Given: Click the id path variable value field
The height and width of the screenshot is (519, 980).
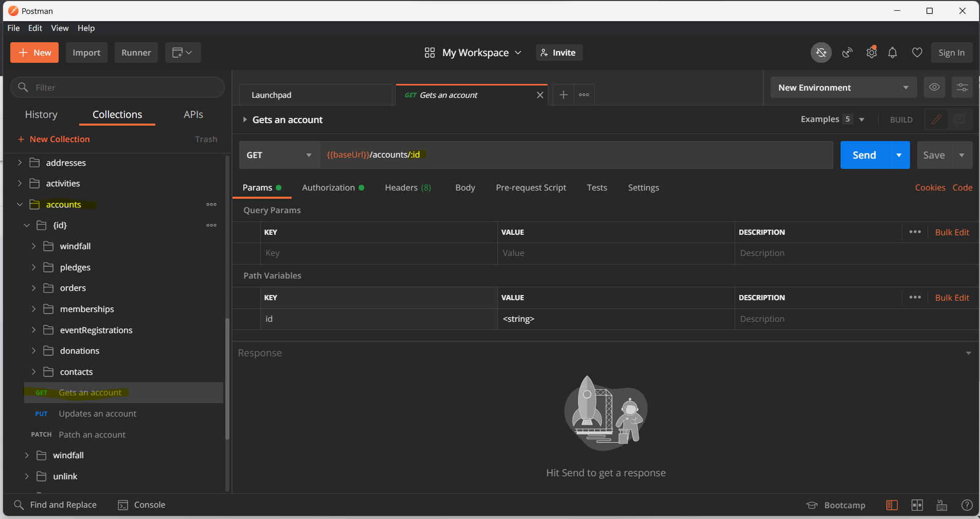Looking at the screenshot, I should pos(616,319).
